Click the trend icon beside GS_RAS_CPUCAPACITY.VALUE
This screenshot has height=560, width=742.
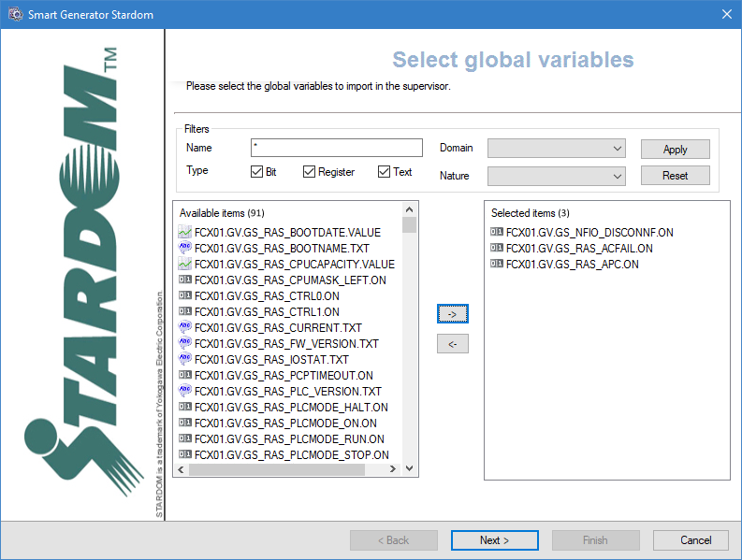[x=184, y=264]
